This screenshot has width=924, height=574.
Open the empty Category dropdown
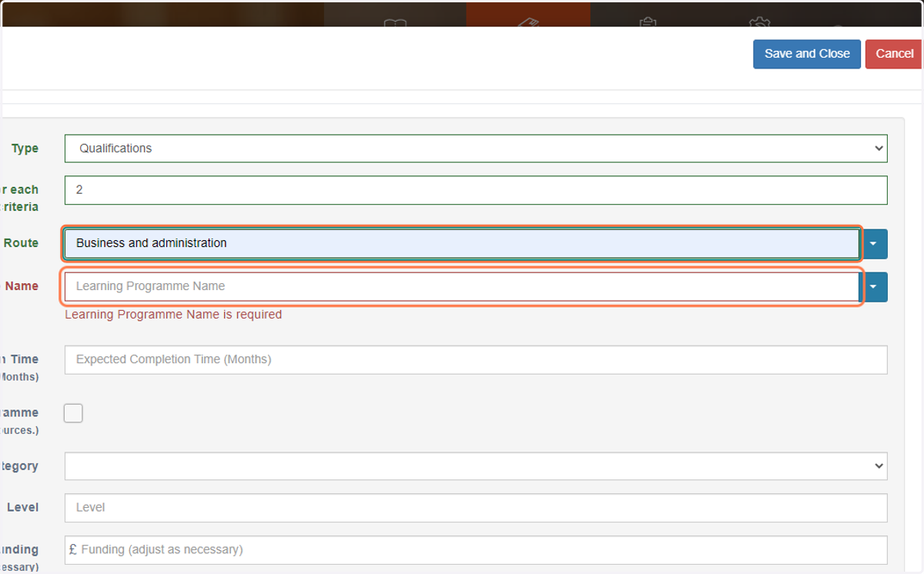click(x=476, y=466)
